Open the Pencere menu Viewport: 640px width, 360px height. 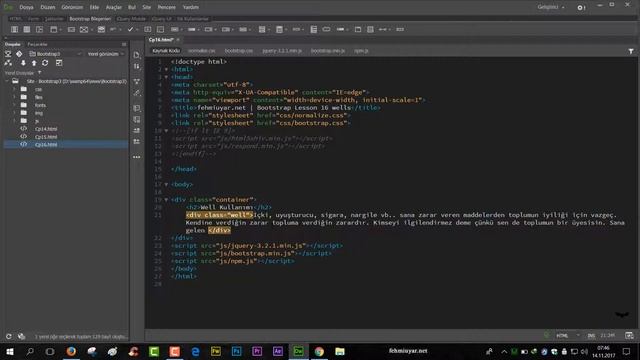click(167, 7)
